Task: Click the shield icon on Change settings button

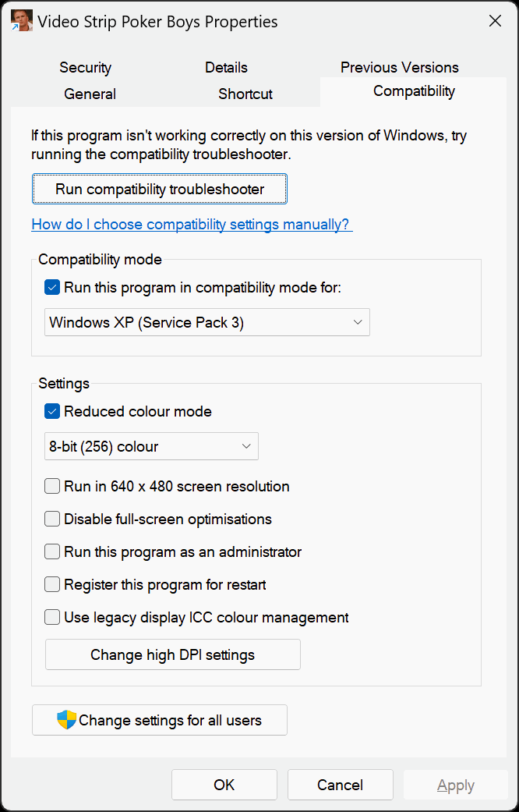Action: point(67,720)
